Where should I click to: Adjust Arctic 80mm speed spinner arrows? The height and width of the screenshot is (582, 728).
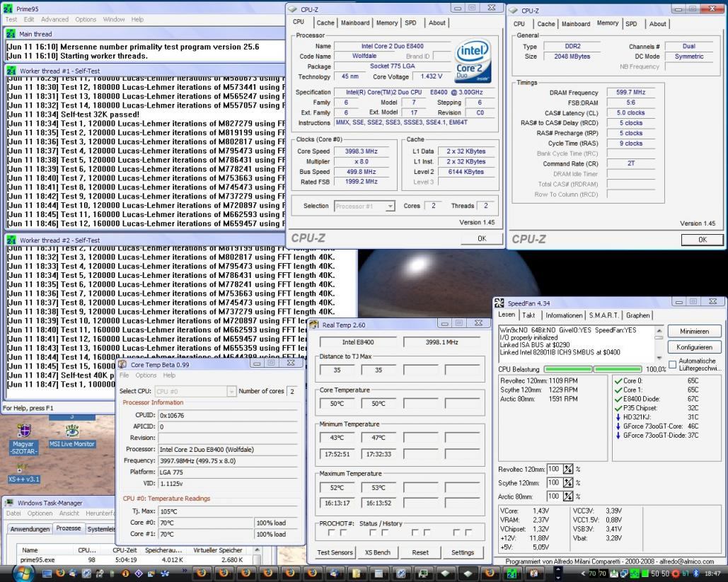(568, 496)
